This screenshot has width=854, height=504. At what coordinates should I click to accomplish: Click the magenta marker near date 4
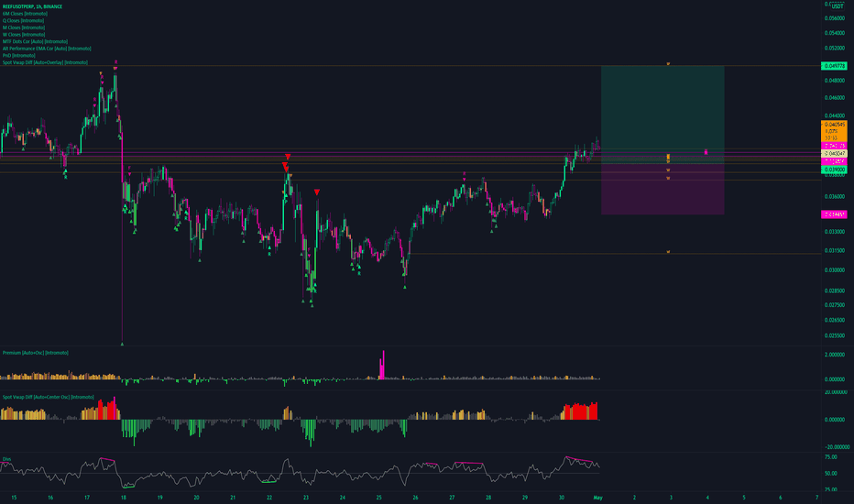point(706,152)
